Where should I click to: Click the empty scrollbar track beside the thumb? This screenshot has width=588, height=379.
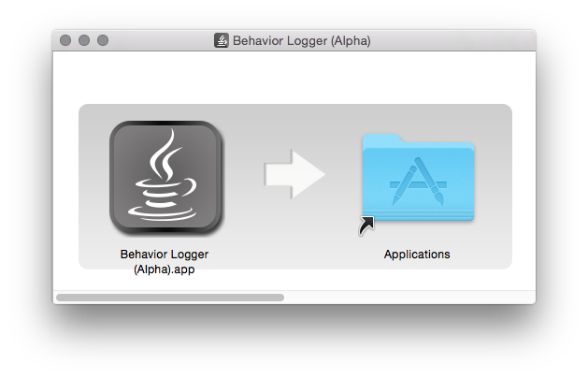coord(409,298)
